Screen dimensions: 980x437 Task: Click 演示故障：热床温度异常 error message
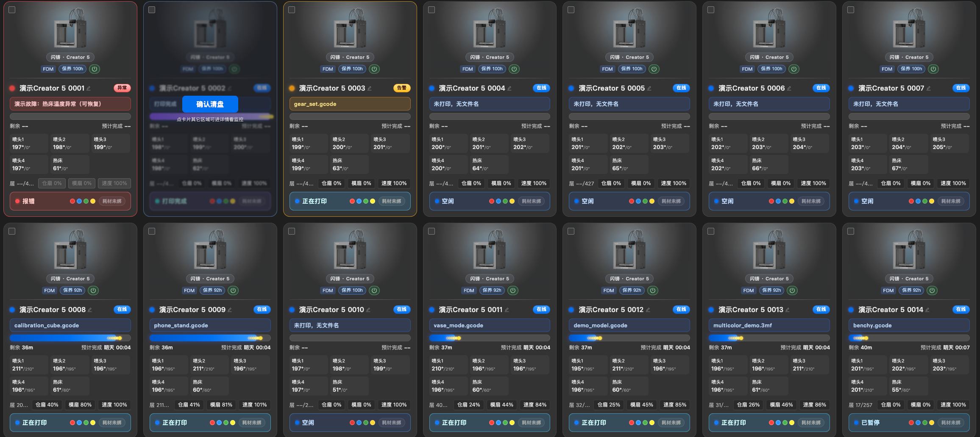coord(70,104)
